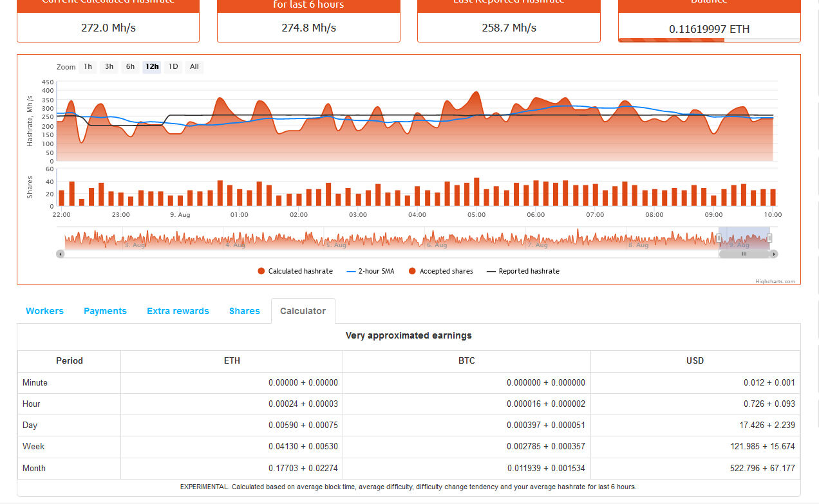Click the balance payout progress bar

coord(709,40)
